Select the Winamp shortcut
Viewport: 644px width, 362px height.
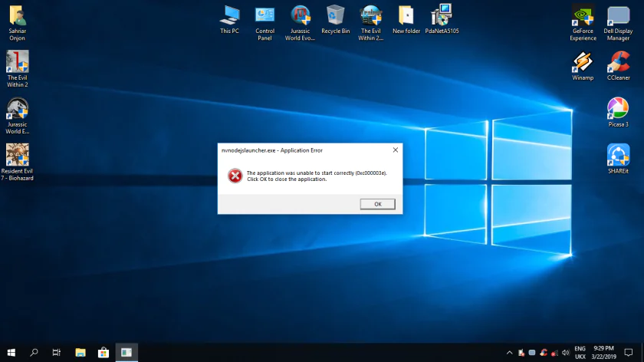pyautogui.click(x=583, y=66)
